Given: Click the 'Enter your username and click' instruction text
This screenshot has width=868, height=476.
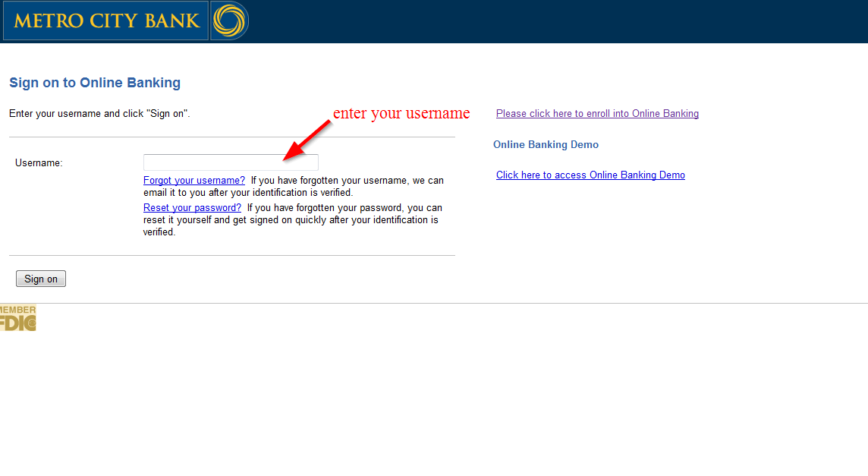Looking at the screenshot, I should [99, 114].
